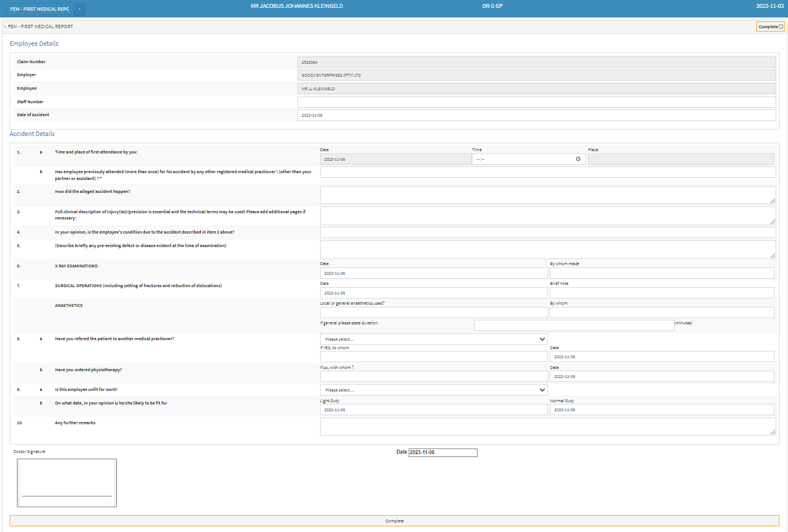Click resize handle of pre-existing defect textarea

click(773, 256)
